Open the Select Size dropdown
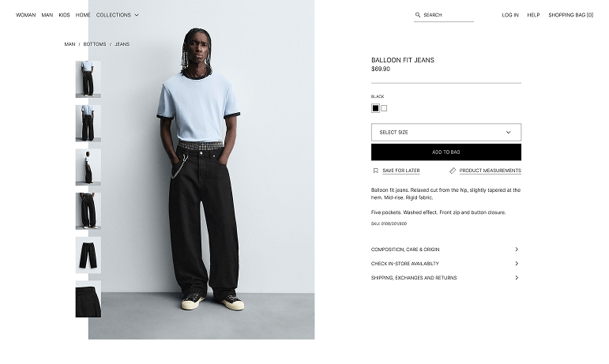609x364 pixels. click(x=445, y=133)
